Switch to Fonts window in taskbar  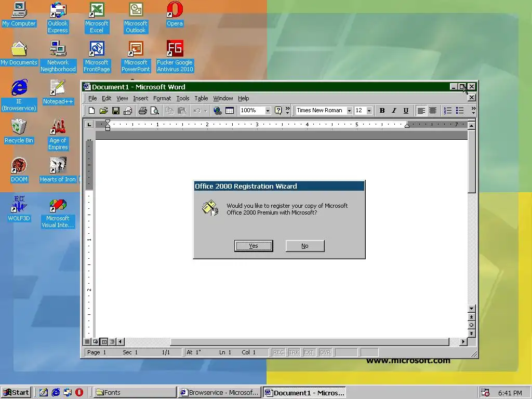(x=135, y=393)
